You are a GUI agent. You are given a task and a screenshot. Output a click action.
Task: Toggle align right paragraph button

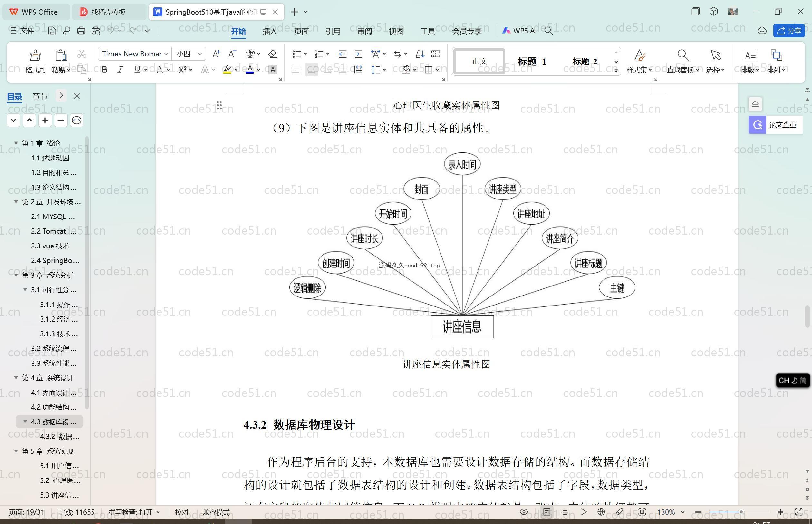coord(327,70)
